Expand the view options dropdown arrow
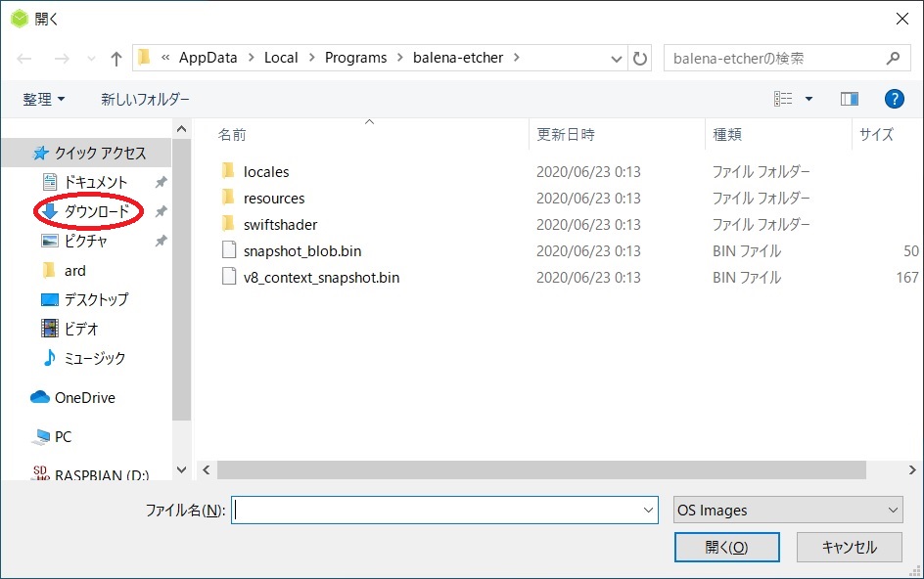This screenshot has width=924, height=579. point(808,99)
